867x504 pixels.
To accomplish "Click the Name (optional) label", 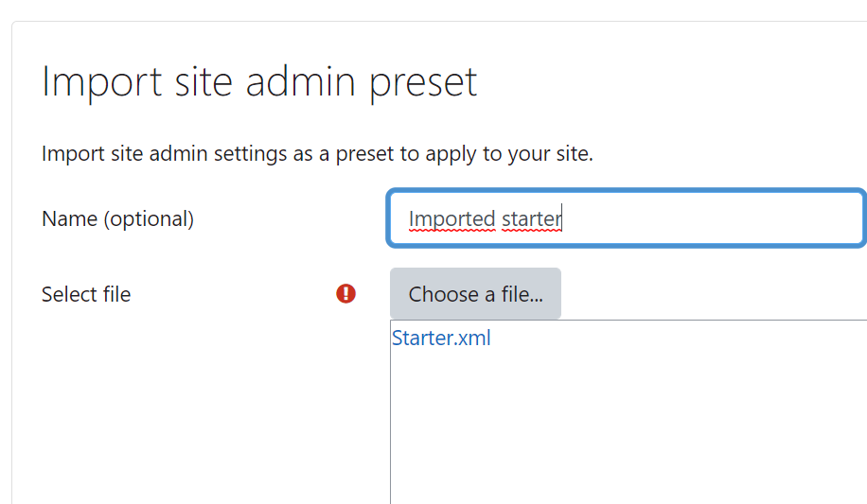I will (x=117, y=218).
